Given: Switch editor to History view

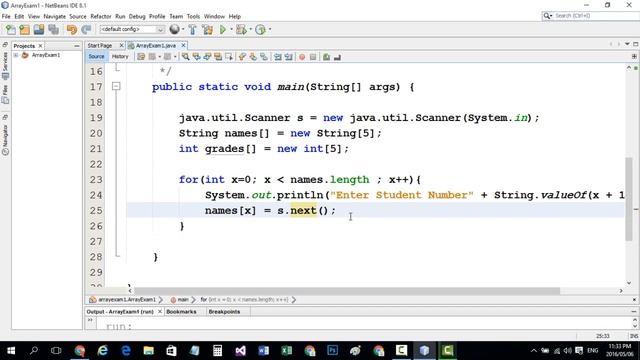Looking at the screenshot, I should pos(120,57).
